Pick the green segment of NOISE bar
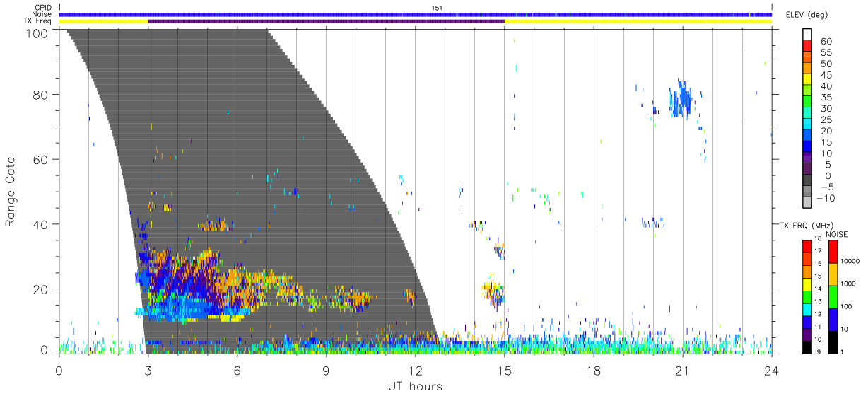 pyautogui.click(x=833, y=297)
